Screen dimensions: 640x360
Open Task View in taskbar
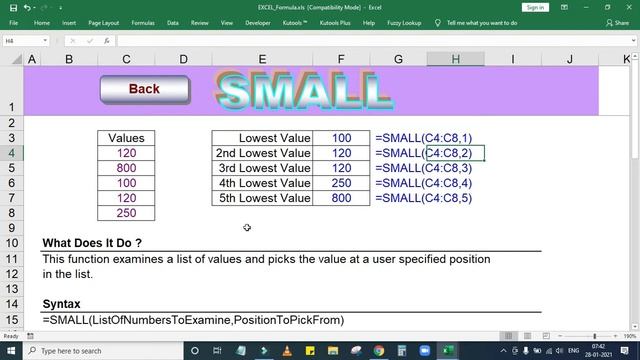[x=217, y=351]
